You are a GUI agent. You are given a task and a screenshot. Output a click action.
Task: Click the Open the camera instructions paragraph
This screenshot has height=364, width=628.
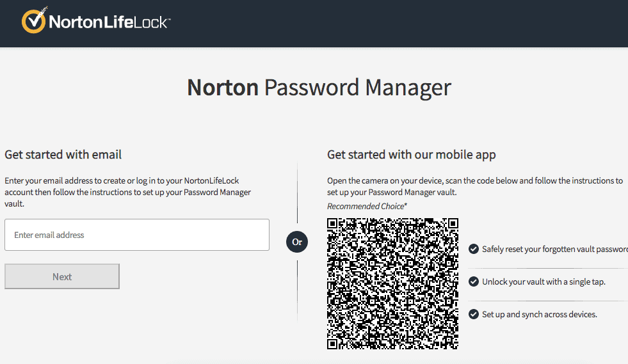pyautogui.click(x=474, y=186)
